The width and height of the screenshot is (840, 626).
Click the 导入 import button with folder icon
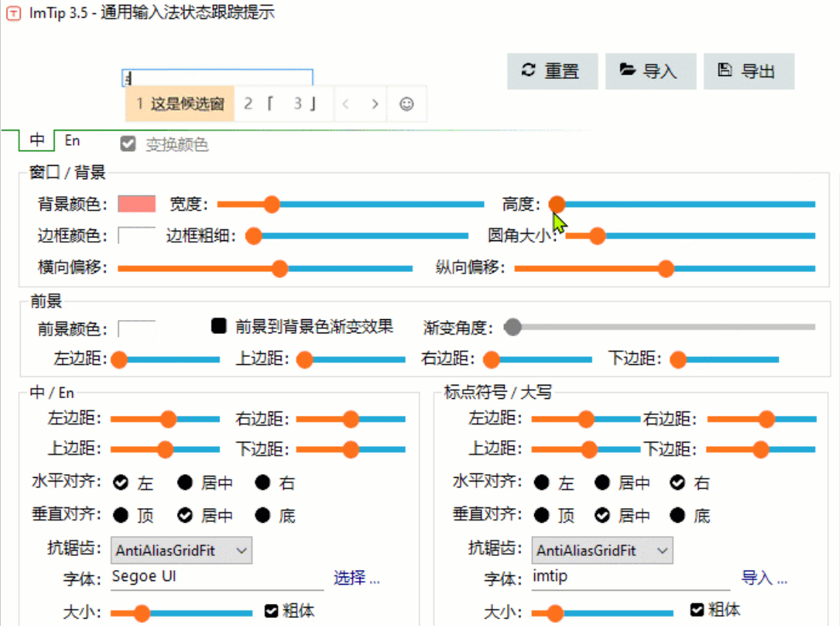pos(649,71)
